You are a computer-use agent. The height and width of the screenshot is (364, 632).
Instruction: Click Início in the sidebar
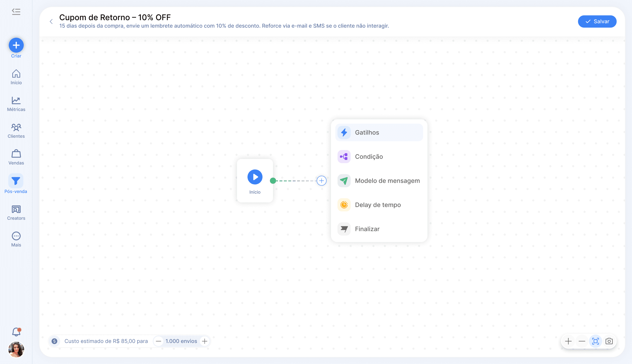tap(16, 77)
